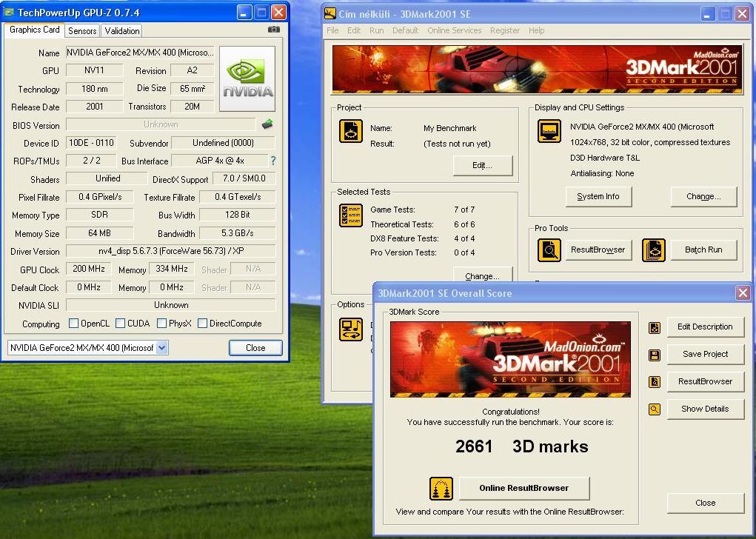This screenshot has width=756, height=539.
Task: Open the Validation tab
Action: 122,31
